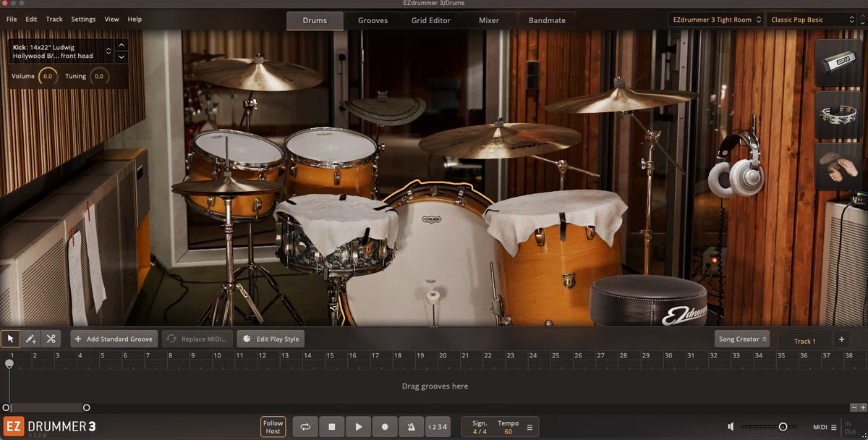This screenshot has height=440, width=868.
Task: Open the File menu
Action: click(12, 20)
